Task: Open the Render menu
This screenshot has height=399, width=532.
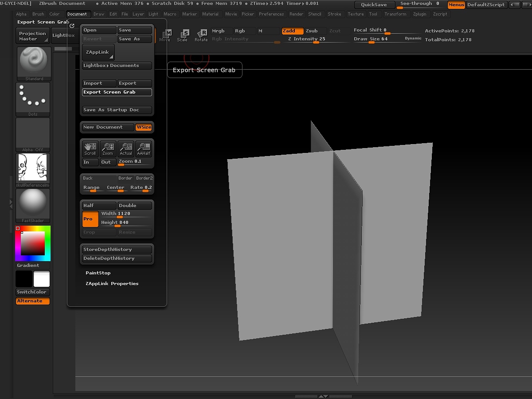Action: 297,14
